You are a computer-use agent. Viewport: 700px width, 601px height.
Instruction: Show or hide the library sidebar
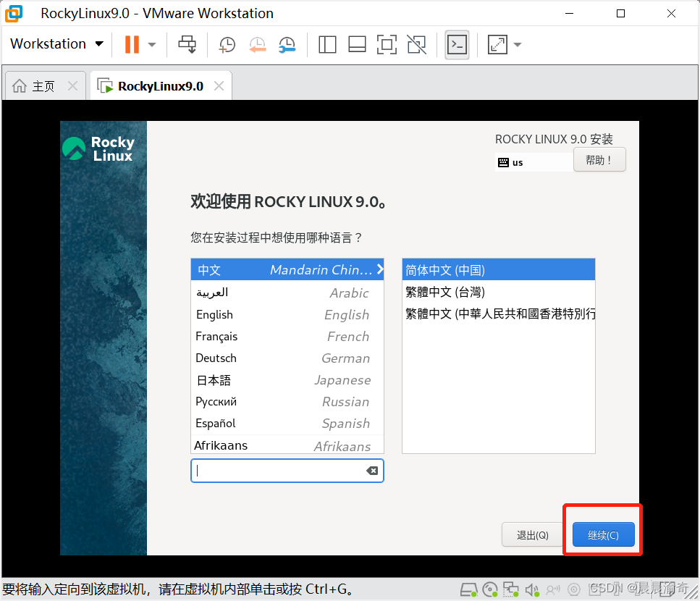[x=327, y=45]
